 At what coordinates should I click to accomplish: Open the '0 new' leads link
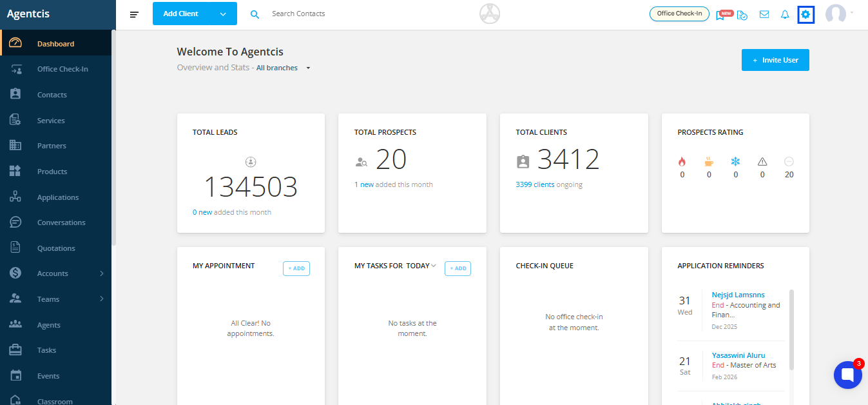coord(202,212)
